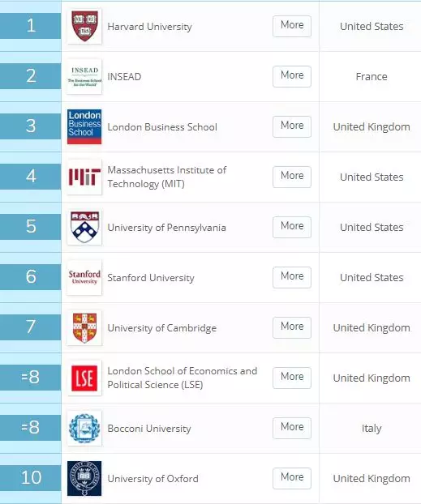Screen dimensions: 421x504
Task: Click the MIT logo
Action: pyautogui.click(x=84, y=177)
